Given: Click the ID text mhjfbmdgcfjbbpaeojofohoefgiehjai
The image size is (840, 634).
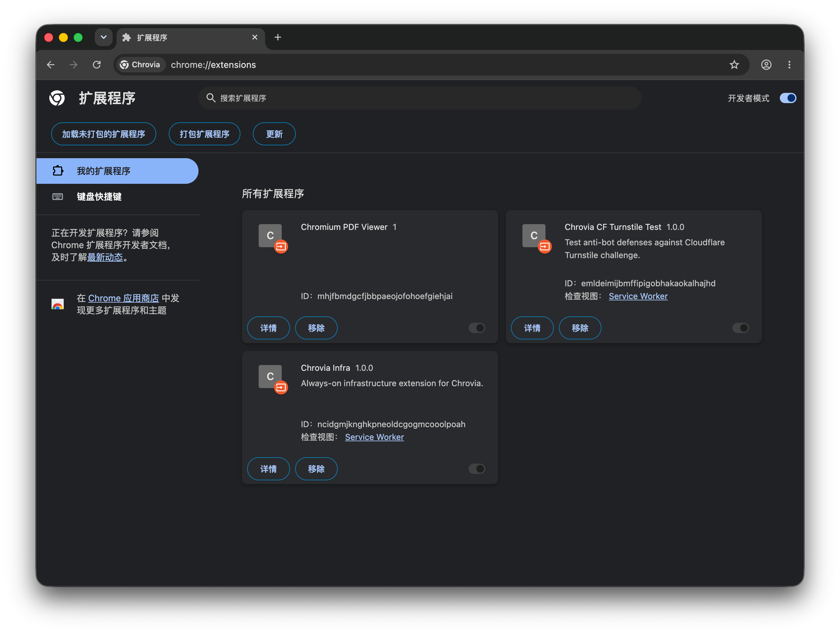Looking at the screenshot, I should point(385,296).
